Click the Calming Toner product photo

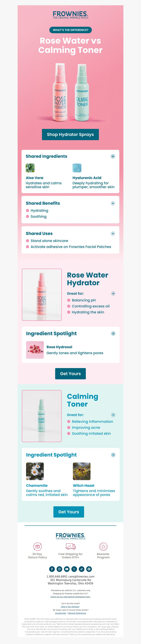pyautogui.click(x=42, y=416)
